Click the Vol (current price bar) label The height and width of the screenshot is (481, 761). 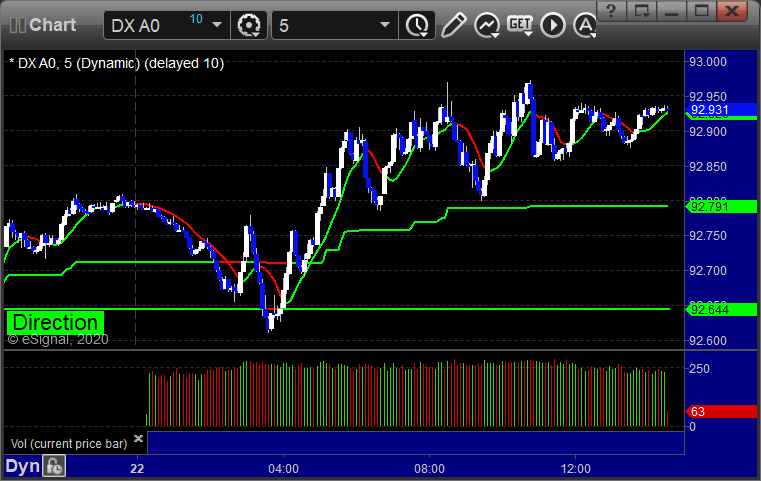coord(69,444)
